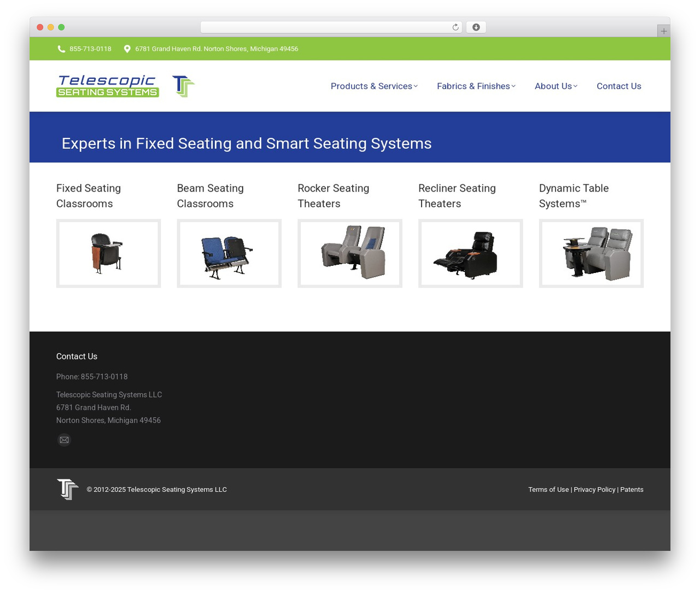
Task: Open Dynamic Table Systems heading link
Action: click(574, 196)
